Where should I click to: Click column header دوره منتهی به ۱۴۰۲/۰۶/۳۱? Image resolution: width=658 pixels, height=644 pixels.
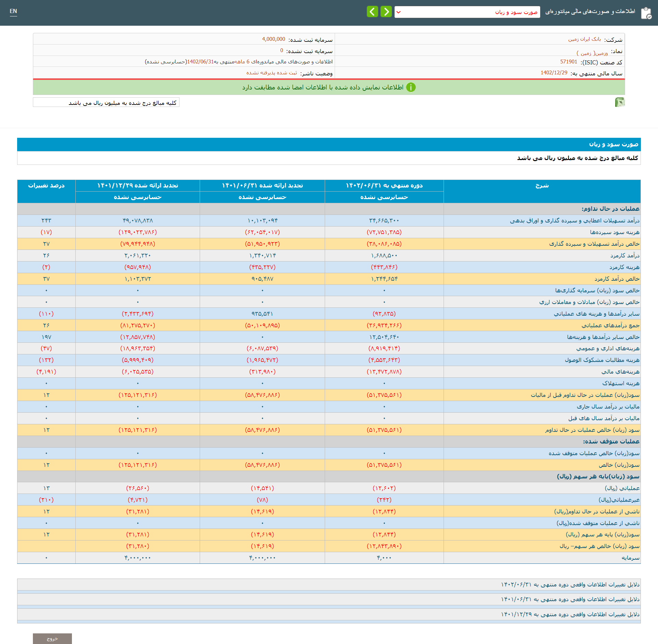coord(384,185)
